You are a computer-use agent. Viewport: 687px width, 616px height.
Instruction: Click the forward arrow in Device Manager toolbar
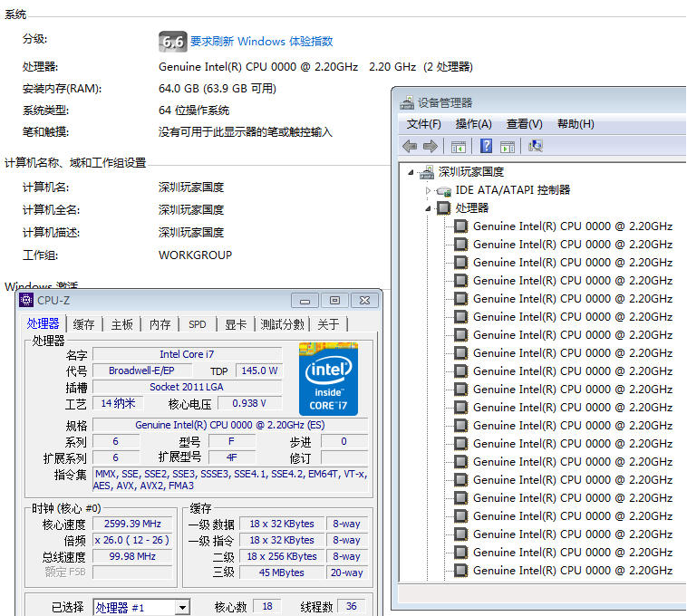[431, 146]
